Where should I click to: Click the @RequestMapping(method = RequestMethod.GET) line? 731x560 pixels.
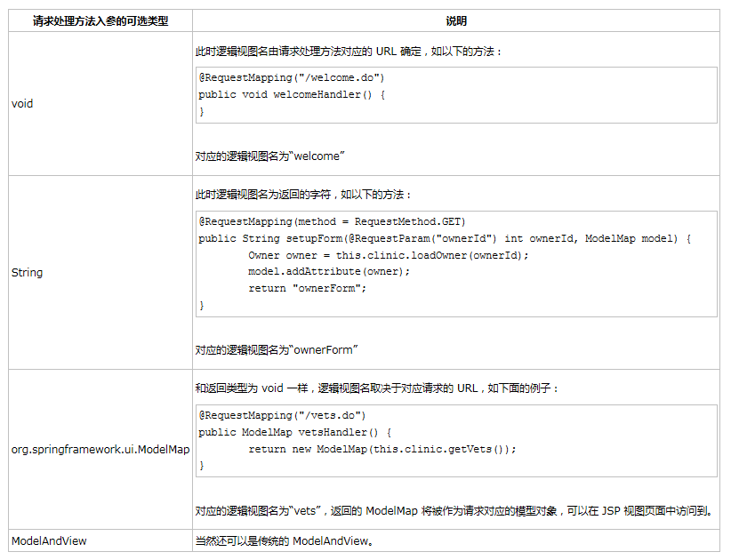pos(332,221)
